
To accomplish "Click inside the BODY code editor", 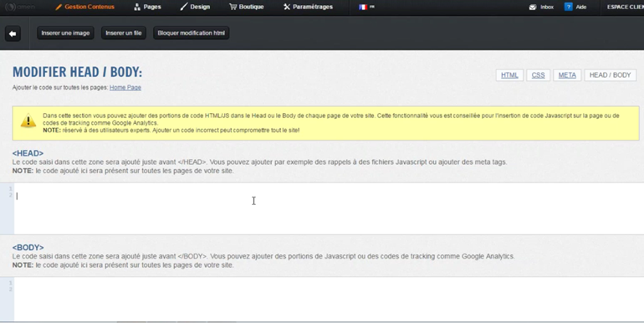I will pyautogui.click(x=329, y=300).
